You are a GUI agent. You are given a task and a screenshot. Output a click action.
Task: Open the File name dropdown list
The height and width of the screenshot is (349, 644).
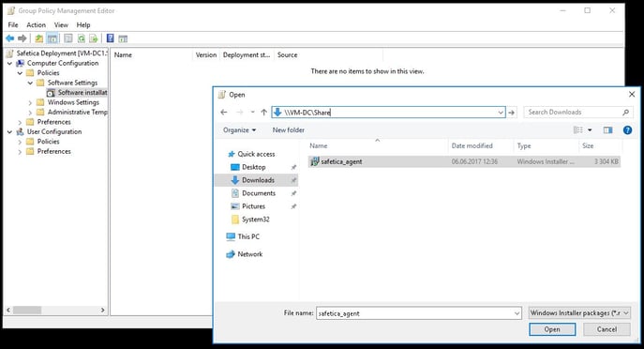pyautogui.click(x=517, y=313)
